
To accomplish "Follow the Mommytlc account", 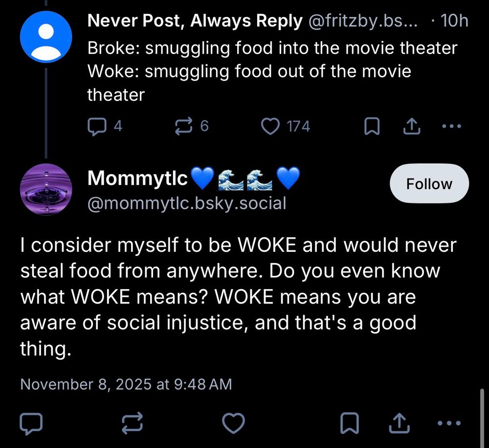I will [429, 183].
